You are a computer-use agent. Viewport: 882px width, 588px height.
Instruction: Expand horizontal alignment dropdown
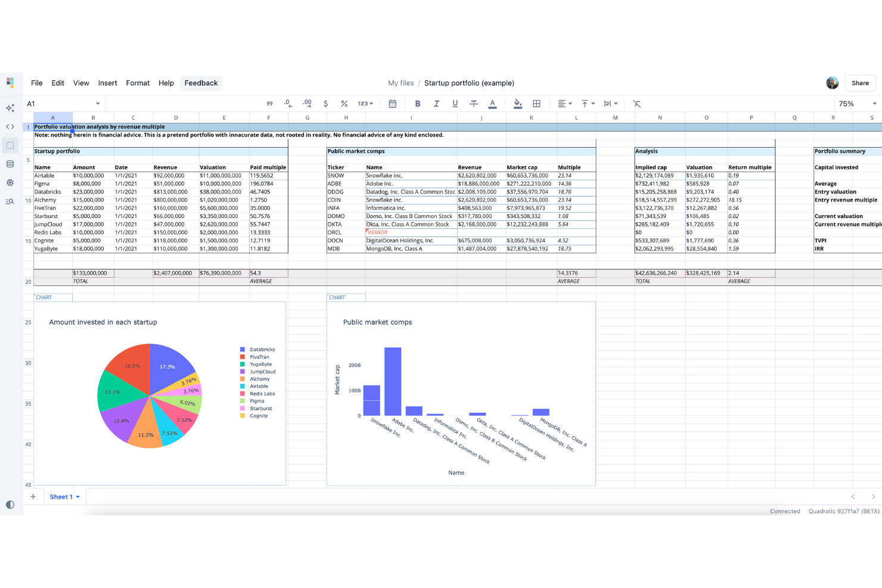tap(564, 104)
